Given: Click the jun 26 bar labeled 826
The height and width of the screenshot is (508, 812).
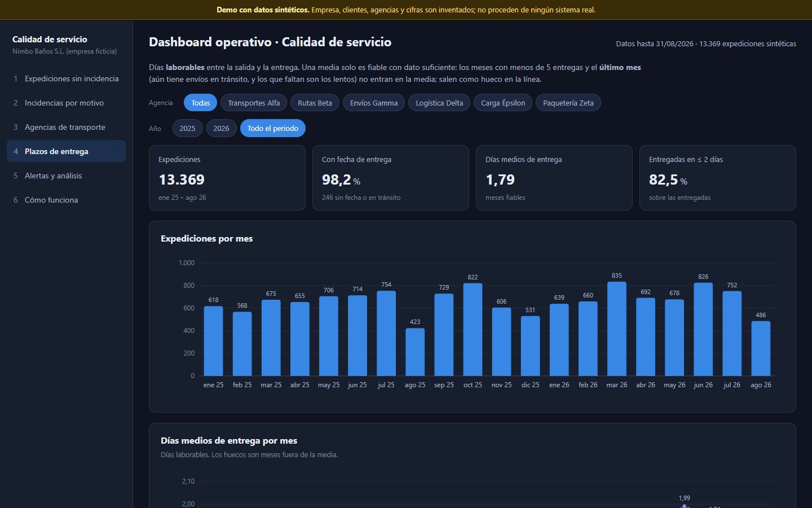Looking at the screenshot, I should [703, 330].
